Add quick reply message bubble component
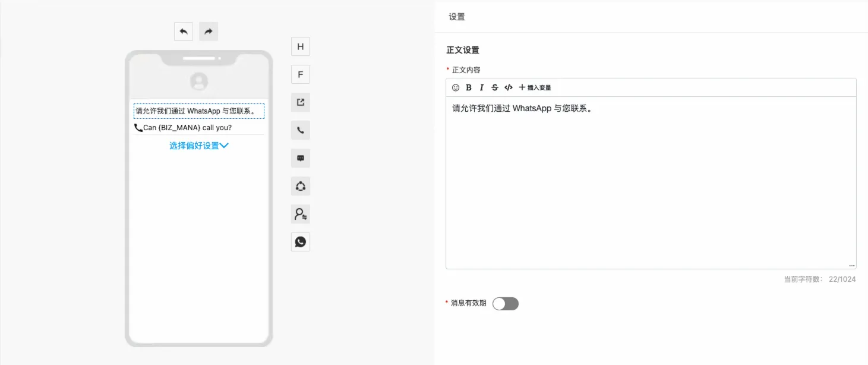The width and height of the screenshot is (868, 365). click(x=301, y=158)
